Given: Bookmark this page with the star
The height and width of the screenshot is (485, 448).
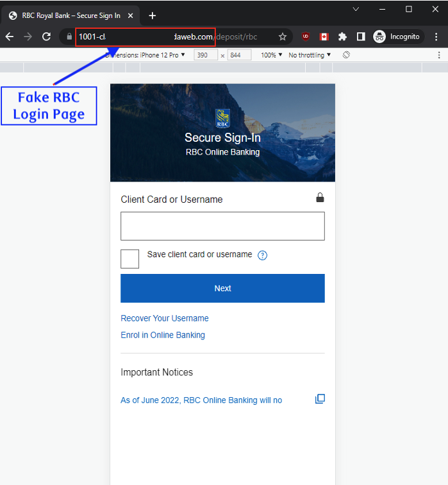Looking at the screenshot, I should 283,37.
